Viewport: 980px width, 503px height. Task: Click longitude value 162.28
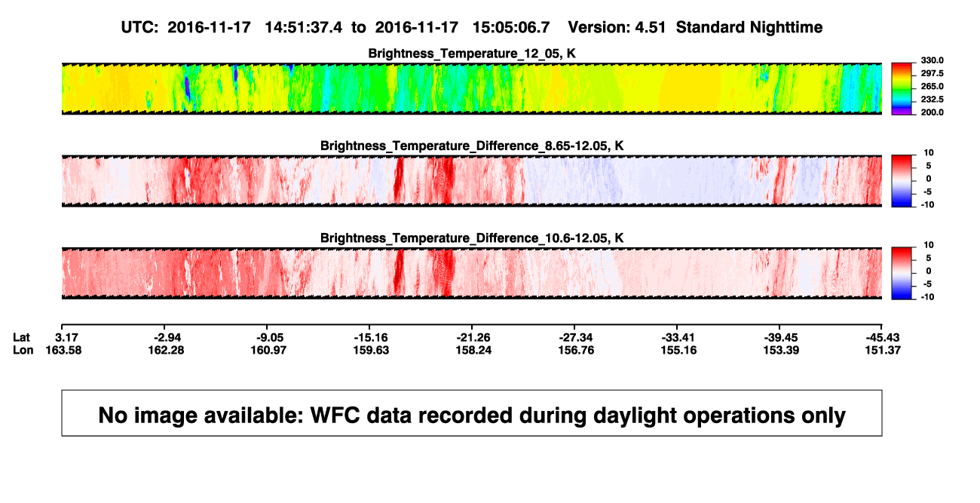pyautogui.click(x=168, y=350)
